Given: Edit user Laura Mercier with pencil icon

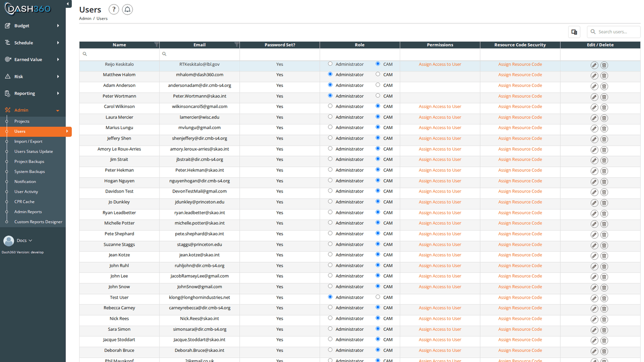Looking at the screenshot, I should tap(594, 118).
